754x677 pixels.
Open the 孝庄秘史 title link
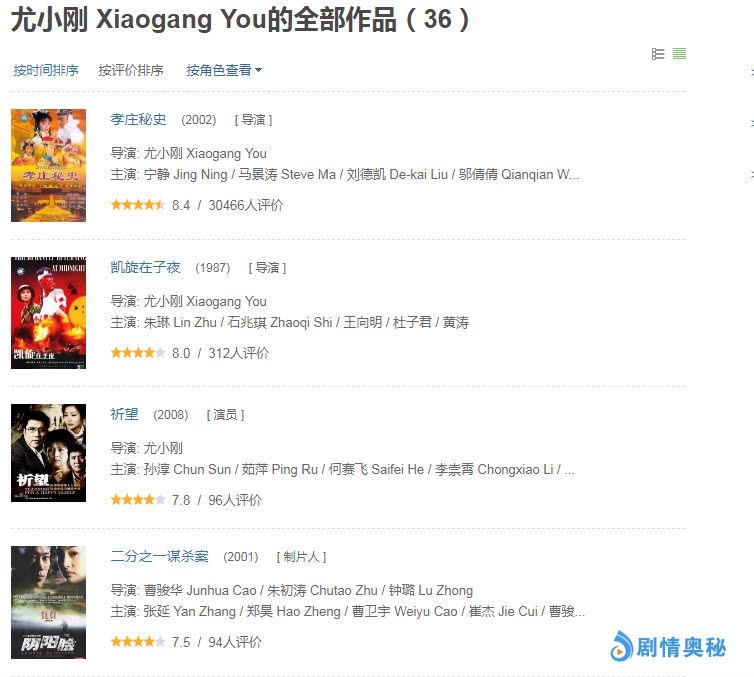point(138,119)
